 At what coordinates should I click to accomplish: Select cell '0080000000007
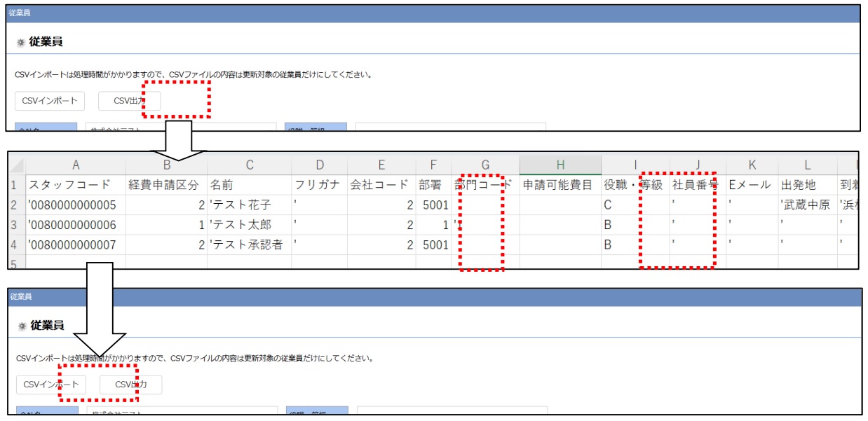tap(75, 245)
